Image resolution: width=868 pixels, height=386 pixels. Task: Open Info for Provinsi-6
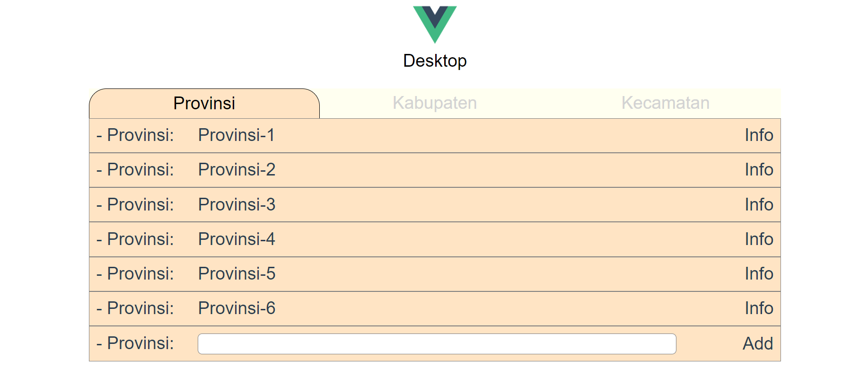(x=758, y=308)
